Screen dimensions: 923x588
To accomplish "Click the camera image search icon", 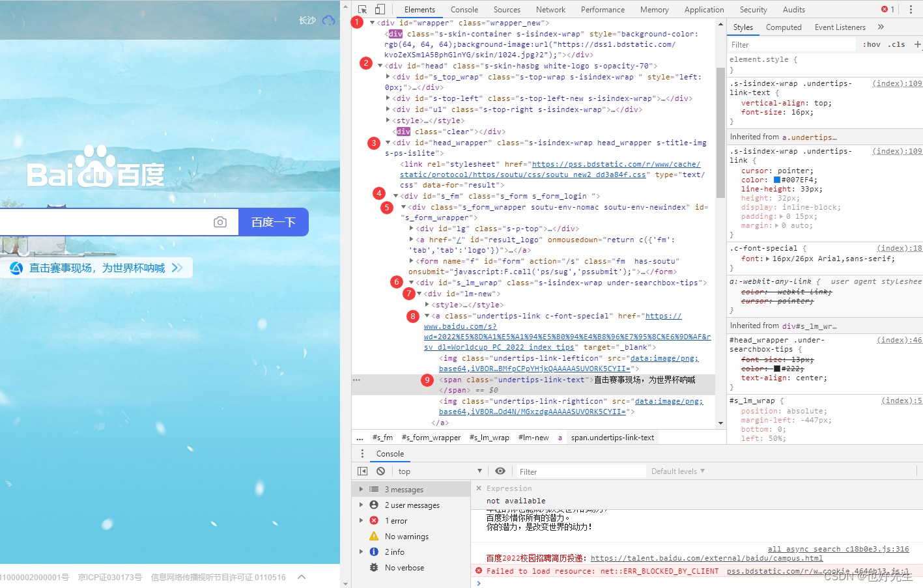I will (x=220, y=222).
